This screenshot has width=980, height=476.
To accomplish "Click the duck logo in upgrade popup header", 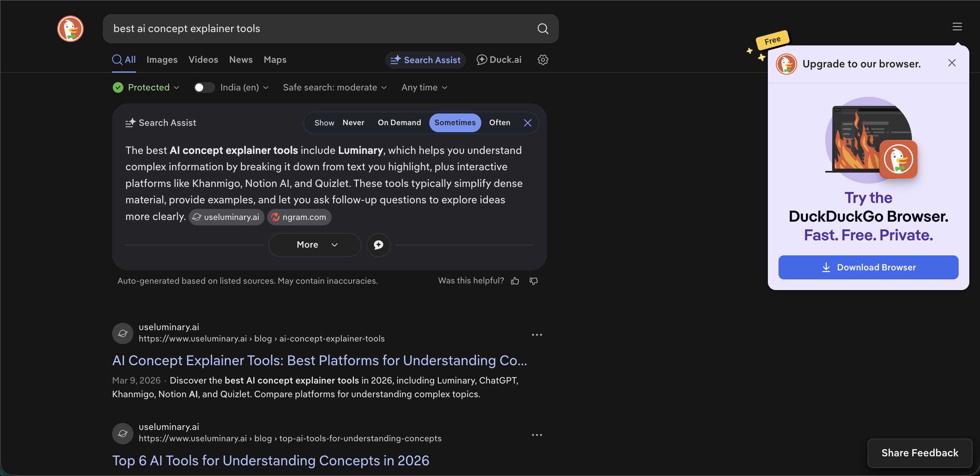I will point(786,64).
